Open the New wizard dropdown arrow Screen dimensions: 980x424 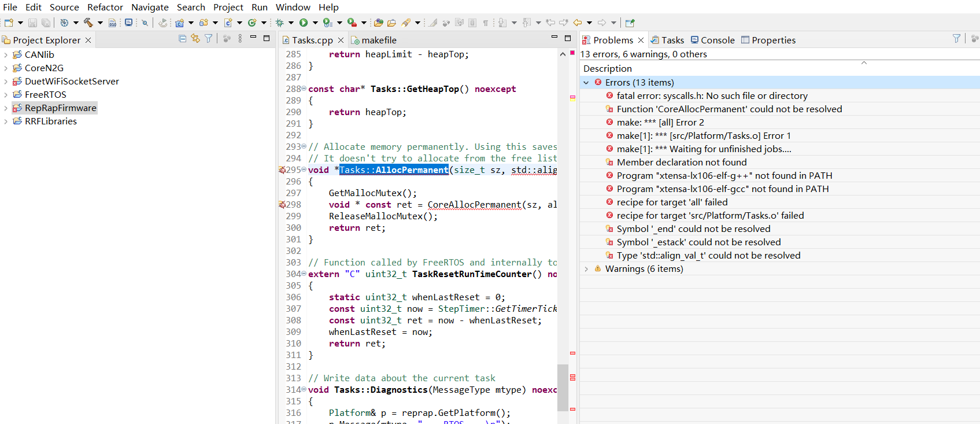(x=20, y=23)
